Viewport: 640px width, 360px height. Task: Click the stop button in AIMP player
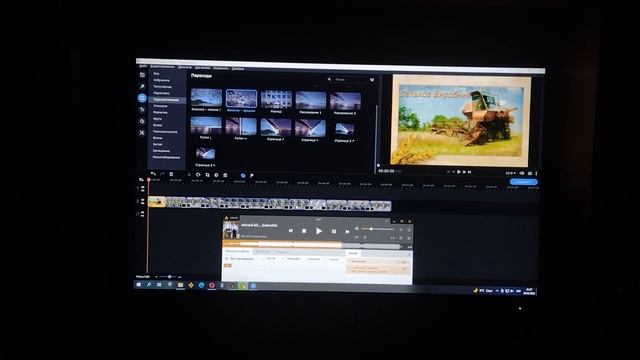pyautogui.click(x=304, y=231)
